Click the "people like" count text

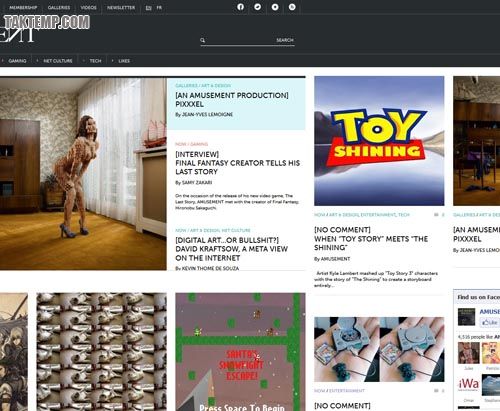coord(479,337)
